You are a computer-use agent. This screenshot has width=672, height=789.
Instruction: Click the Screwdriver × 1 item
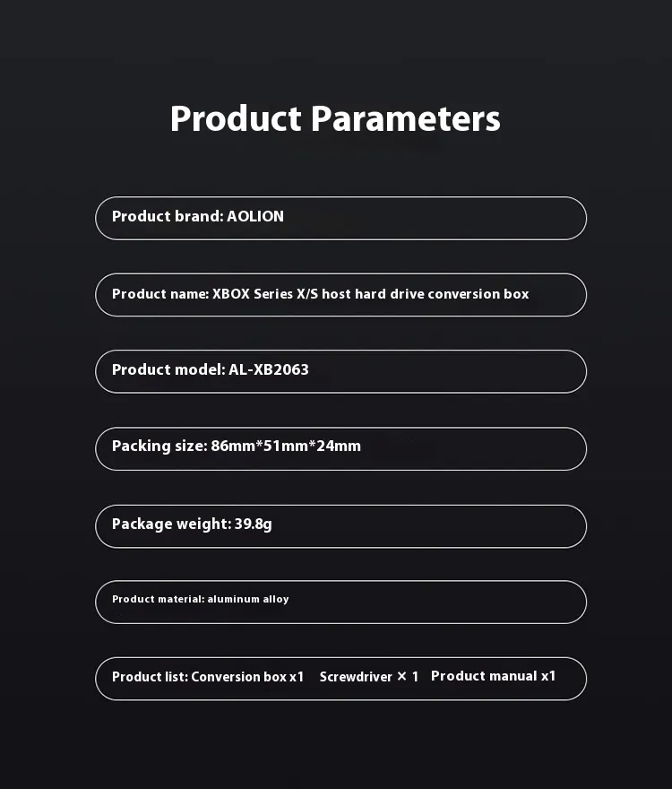(x=369, y=677)
